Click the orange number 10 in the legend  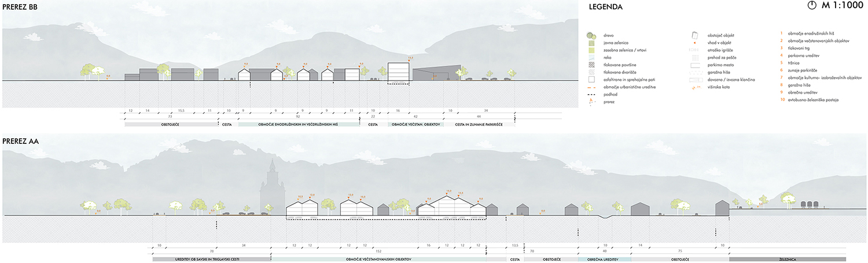781,100
